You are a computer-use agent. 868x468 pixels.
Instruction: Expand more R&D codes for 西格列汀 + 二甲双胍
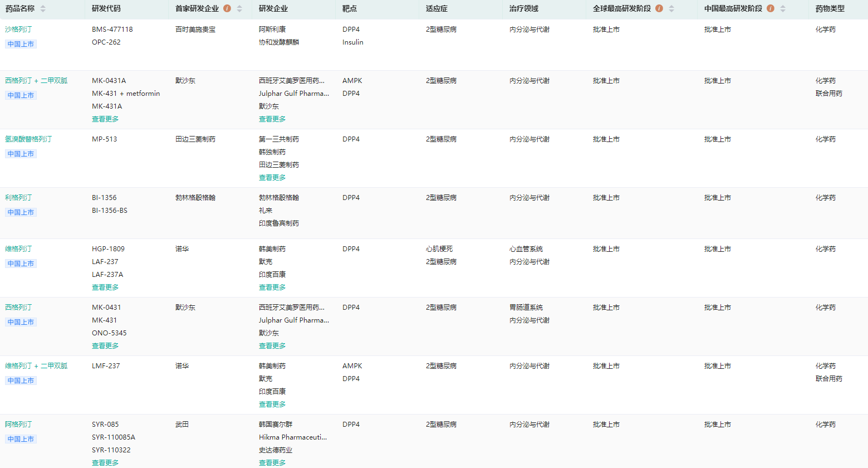105,119
